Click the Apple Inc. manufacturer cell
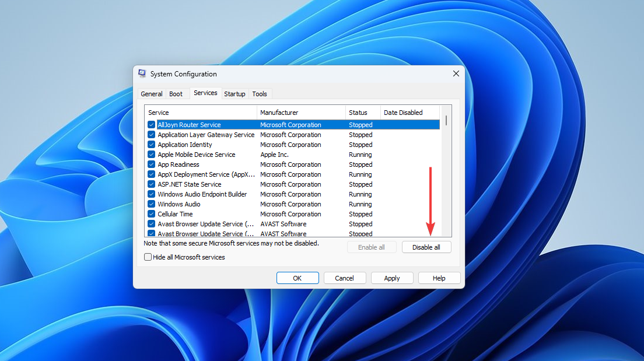Screen dimensions: 644x361 click(274, 155)
